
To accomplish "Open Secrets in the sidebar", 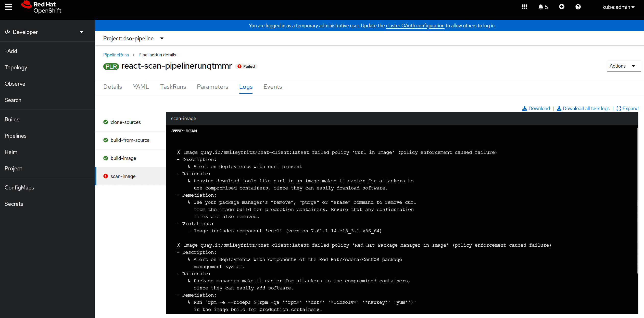I will (x=47, y=204).
